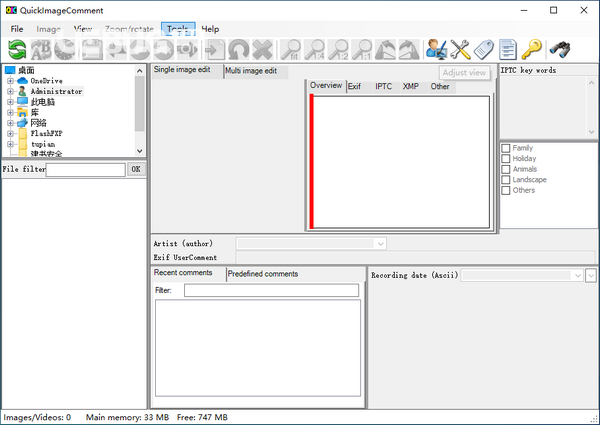Screen dimensions: 600x425
Task: Click the arrow-into-page toolbar icon
Action: click(x=215, y=50)
